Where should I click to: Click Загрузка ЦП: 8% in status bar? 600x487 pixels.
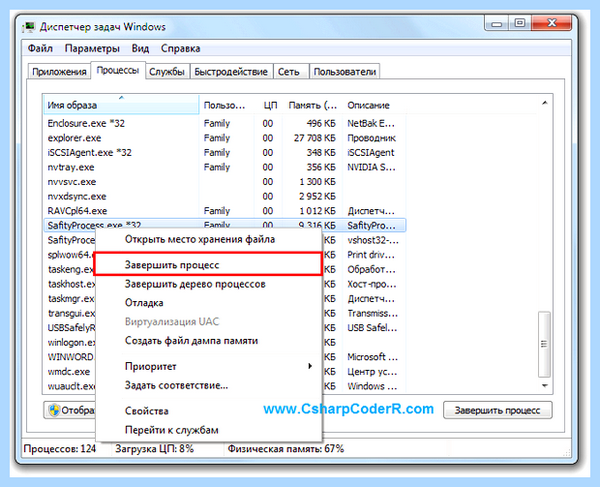(155, 448)
